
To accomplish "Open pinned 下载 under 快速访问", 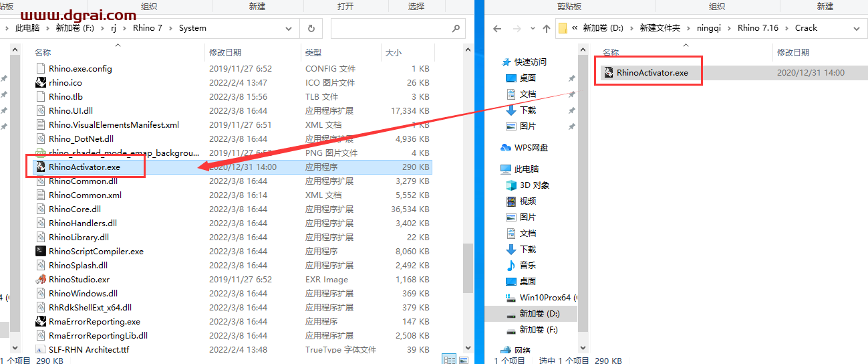I will click(x=528, y=110).
